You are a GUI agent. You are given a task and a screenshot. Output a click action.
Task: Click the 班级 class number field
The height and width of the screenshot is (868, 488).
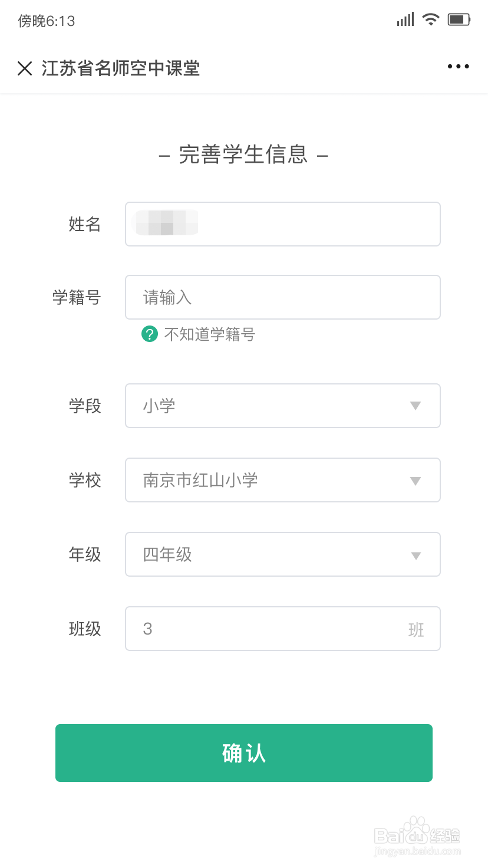pos(271,629)
